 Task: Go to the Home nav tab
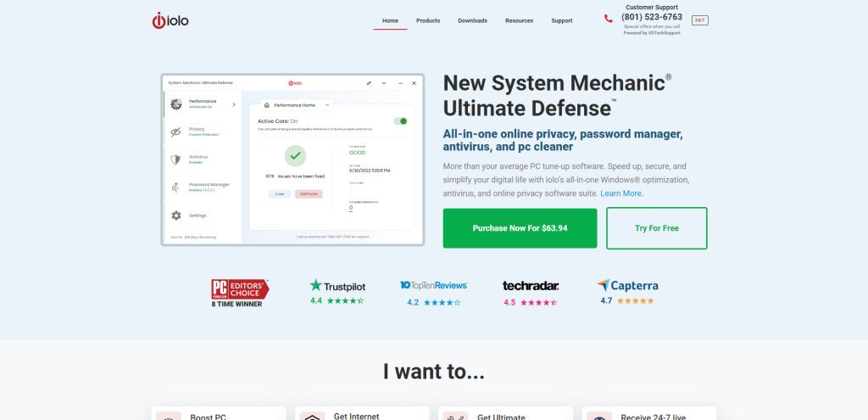[x=390, y=20]
